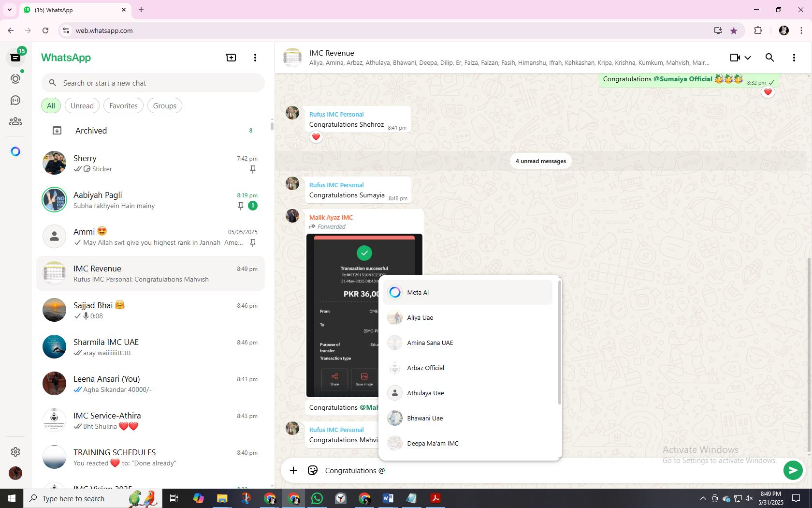Show hidden system tray icons
This screenshot has height=508, width=812.
pos(703,498)
